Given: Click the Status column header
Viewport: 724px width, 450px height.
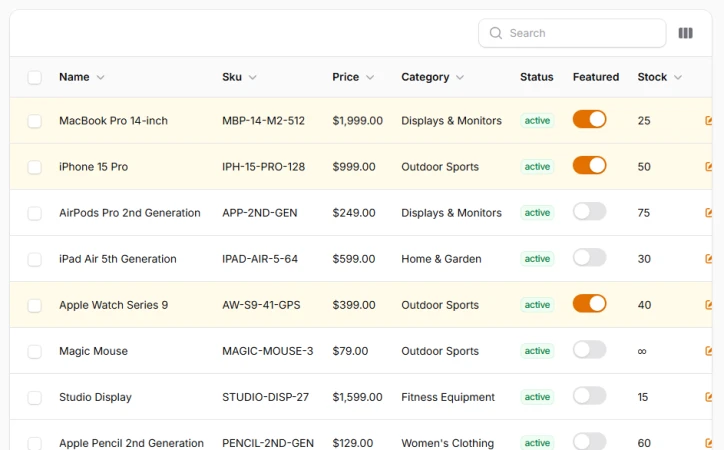Looking at the screenshot, I should 537,77.
